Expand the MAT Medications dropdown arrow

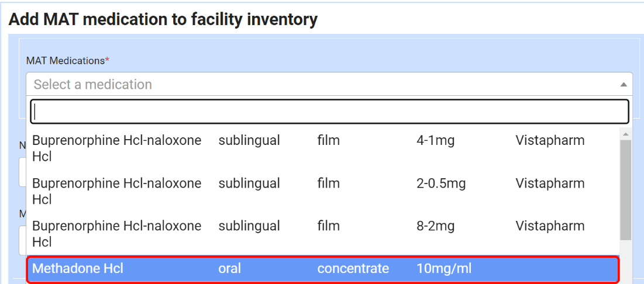tap(624, 85)
